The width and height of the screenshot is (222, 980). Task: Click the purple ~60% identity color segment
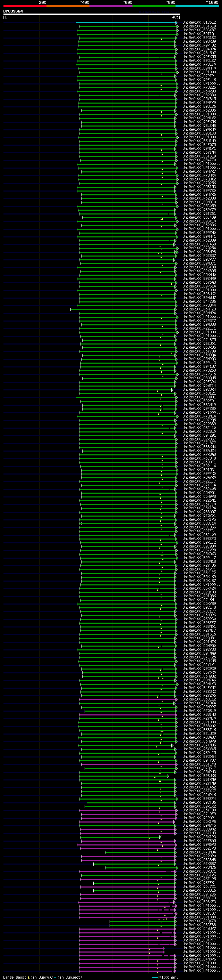tap(111, 6)
